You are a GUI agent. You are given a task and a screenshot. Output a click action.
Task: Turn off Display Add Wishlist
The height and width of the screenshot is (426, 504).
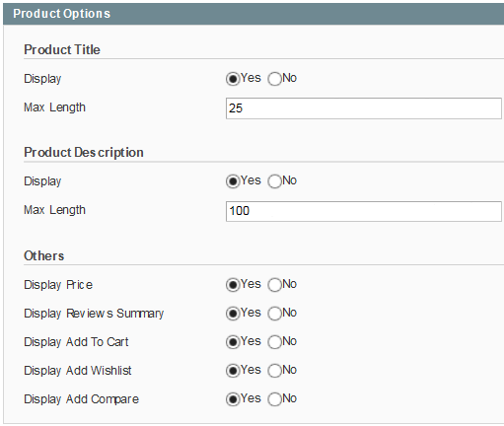tap(274, 371)
